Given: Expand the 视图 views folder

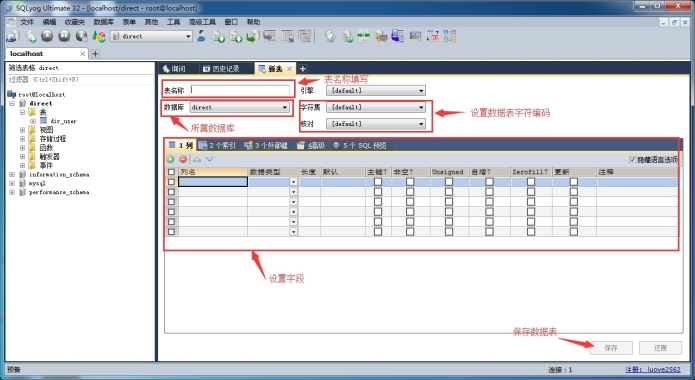Looking at the screenshot, I should (23, 130).
